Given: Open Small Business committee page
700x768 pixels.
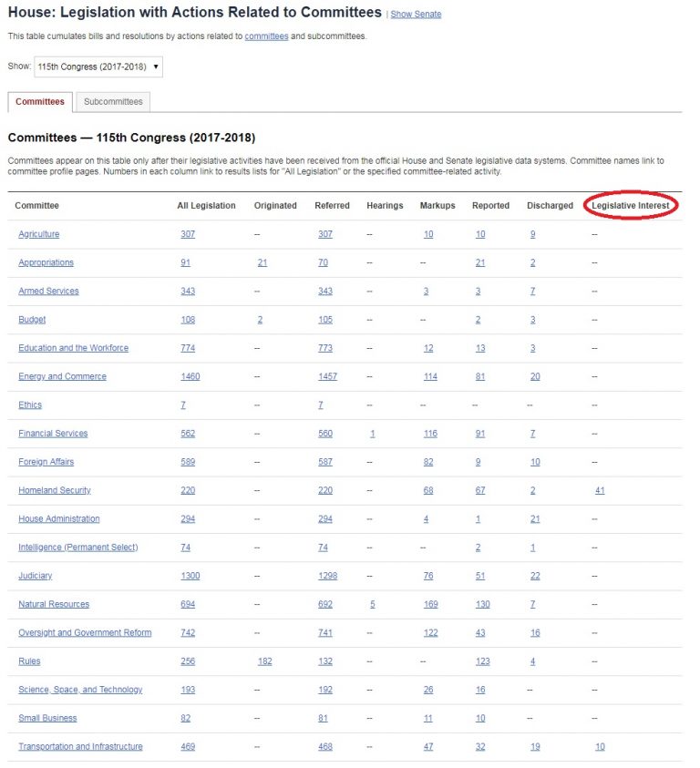Looking at the screenshot, I should [47, 718].
